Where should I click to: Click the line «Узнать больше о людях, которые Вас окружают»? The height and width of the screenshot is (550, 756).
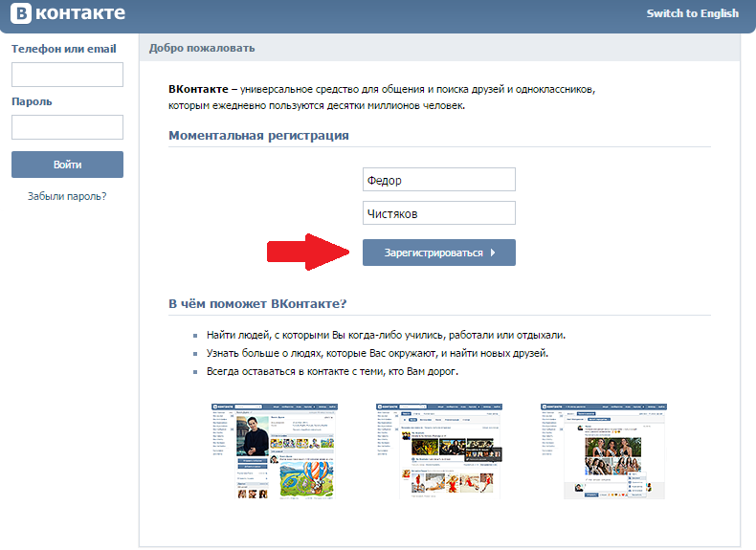point(377,353)
